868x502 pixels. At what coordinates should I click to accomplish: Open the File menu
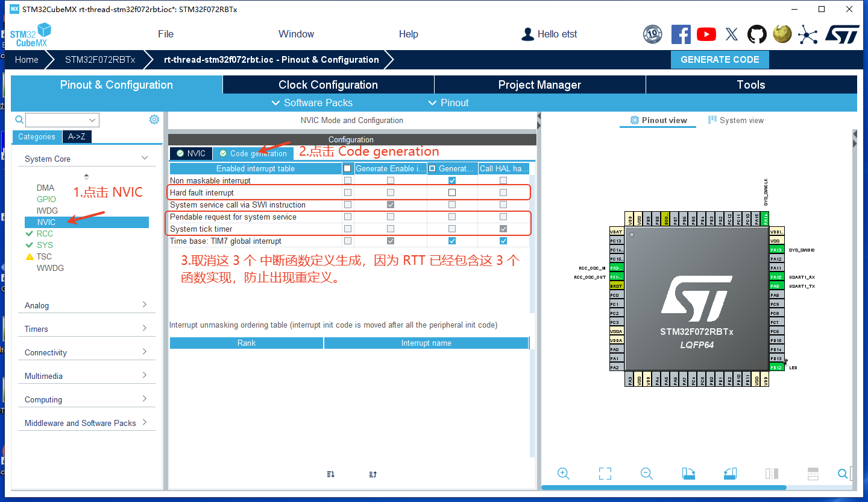pos(166,34)
